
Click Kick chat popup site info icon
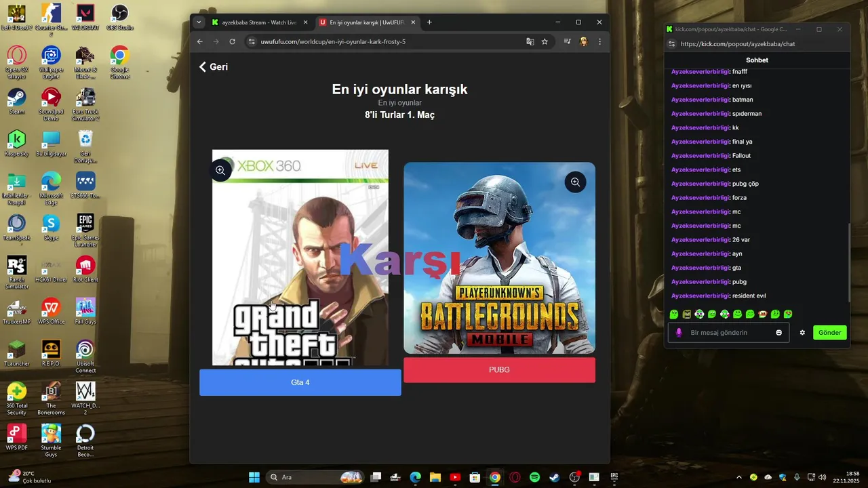672,44
